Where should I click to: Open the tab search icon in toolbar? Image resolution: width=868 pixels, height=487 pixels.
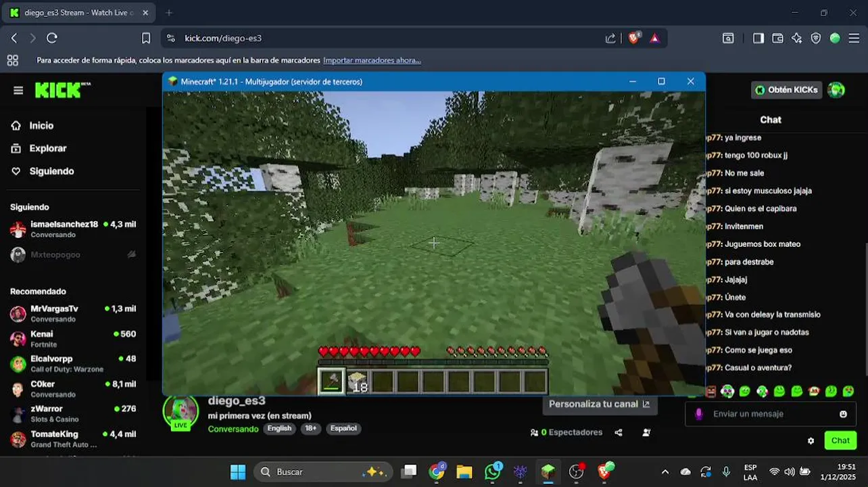coord(728,39)
